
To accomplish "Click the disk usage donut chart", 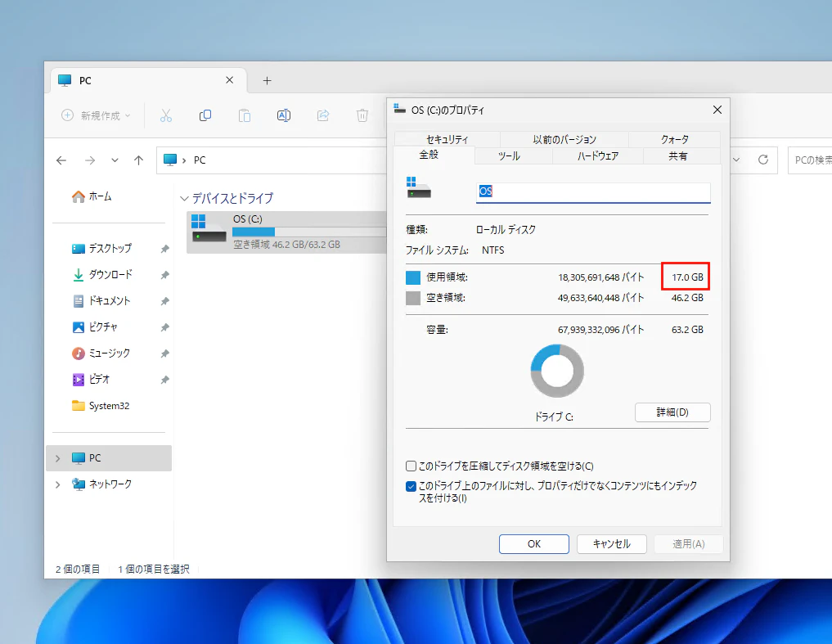I will pyautogui.click(x=557, y=372).
